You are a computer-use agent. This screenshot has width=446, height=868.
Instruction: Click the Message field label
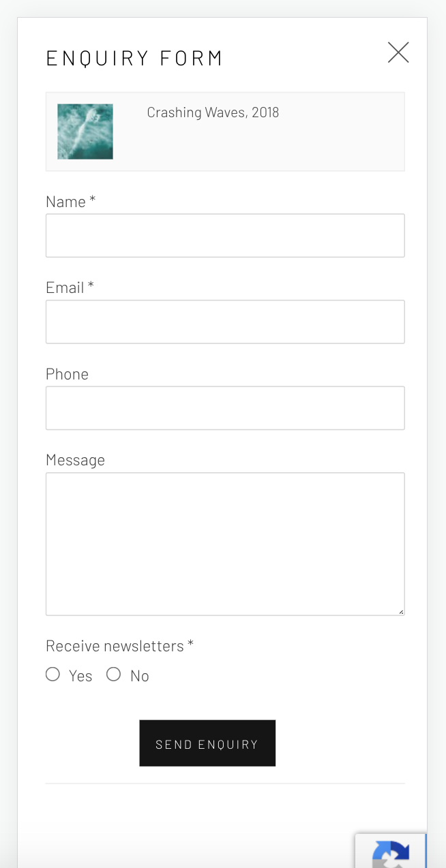coord(75,460)
